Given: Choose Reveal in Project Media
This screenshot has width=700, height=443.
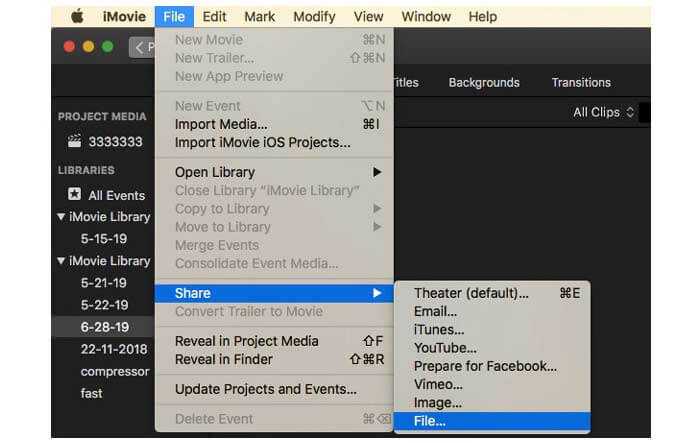Looking at the screenshot, I should pyautogui.click(x=274, y=341).
